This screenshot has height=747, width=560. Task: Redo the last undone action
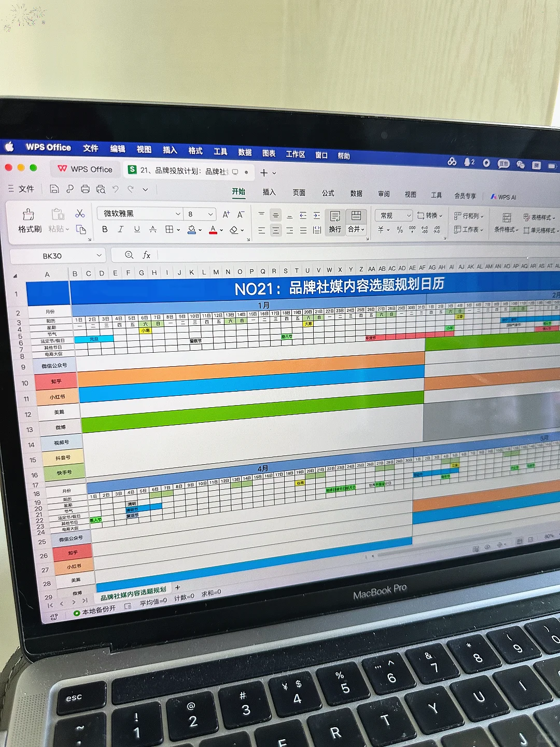[x=131, y=189]
